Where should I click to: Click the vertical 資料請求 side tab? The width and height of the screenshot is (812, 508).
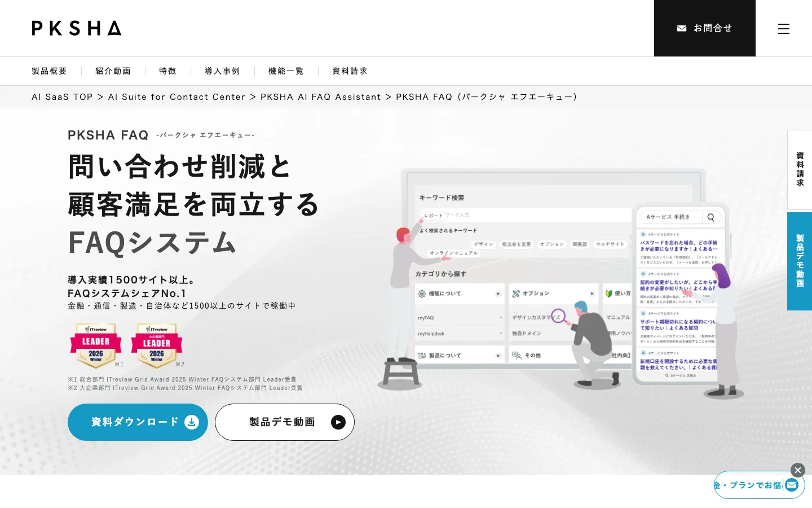pos(800,170)
